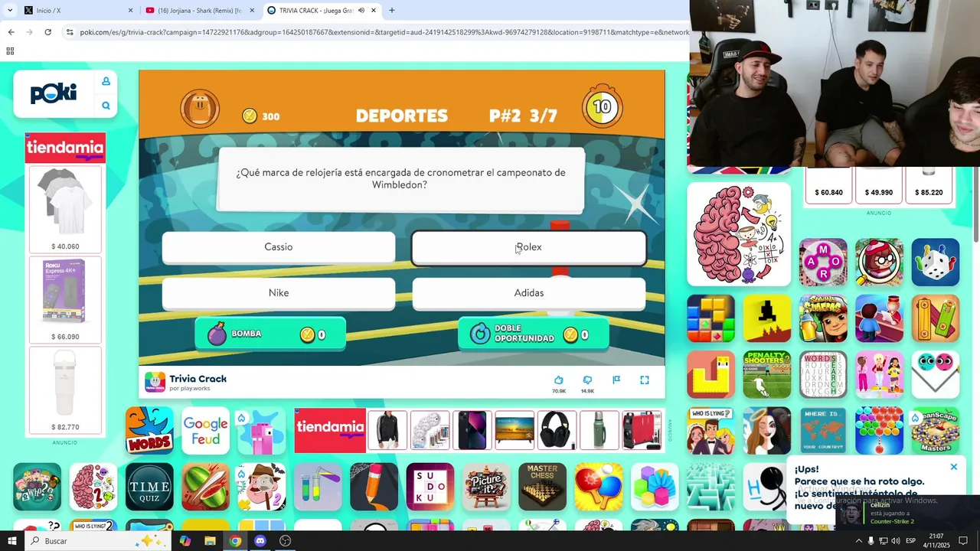Viewport: 980px width, 551px height.
Task: Open the large Brain Test thumbnail
Action: [739, 234]
